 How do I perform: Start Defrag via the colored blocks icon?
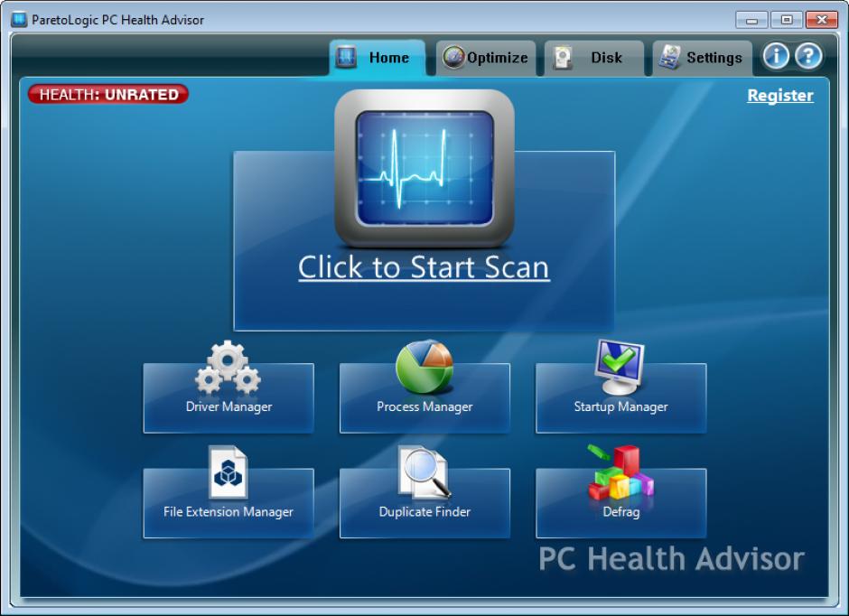tap(620, 473)
